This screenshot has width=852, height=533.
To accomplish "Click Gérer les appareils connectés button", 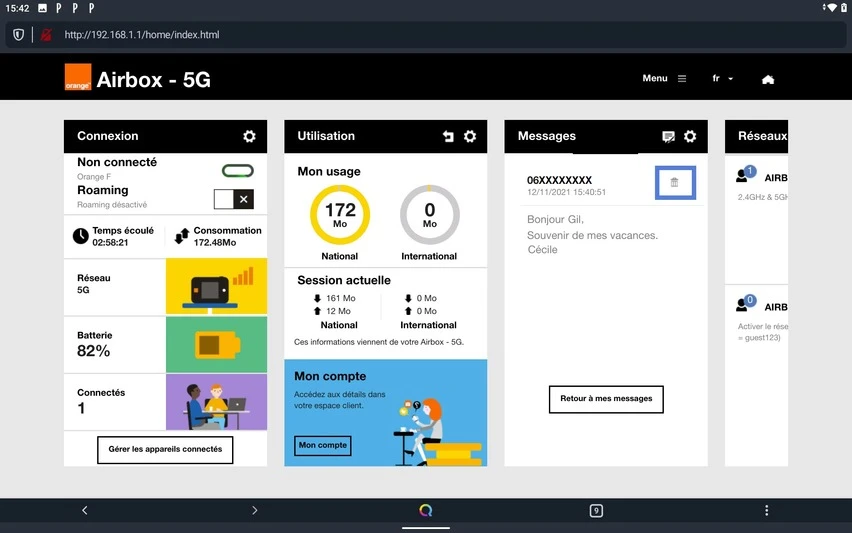I will coord(165,449).
